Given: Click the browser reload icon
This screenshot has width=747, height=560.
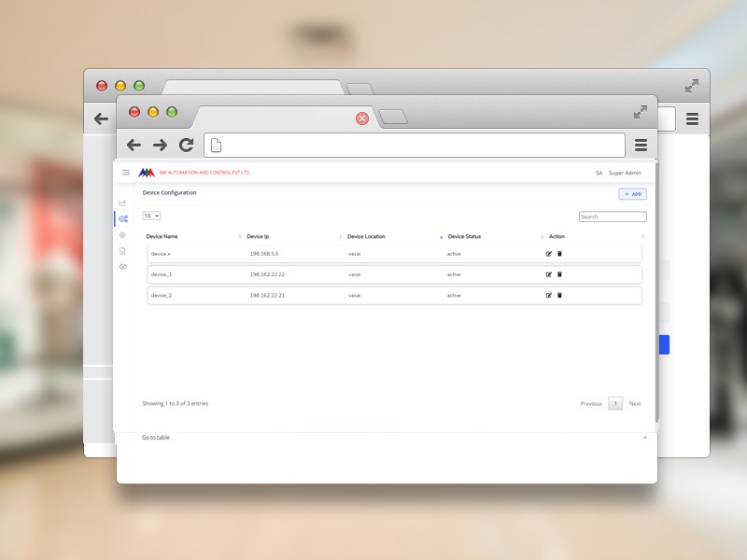Looking at the screenshot, I should (x=187, y=145).
